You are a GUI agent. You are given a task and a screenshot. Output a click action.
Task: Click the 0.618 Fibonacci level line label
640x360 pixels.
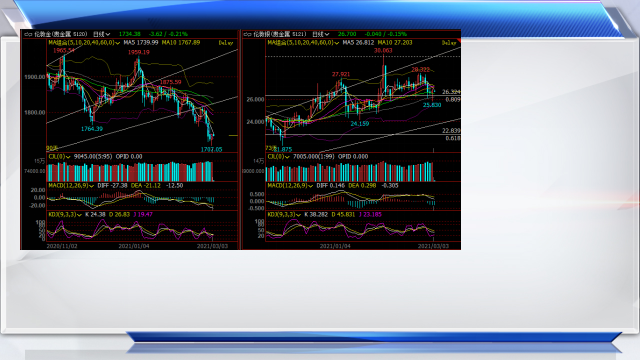453,138
